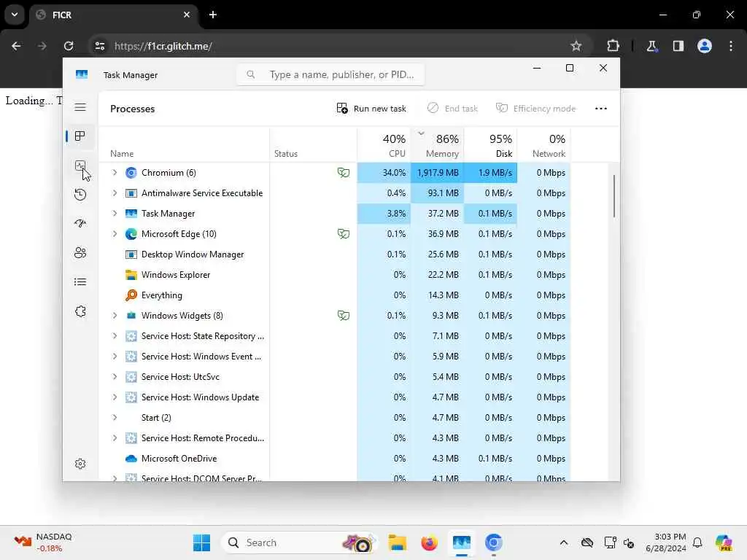Click efficiency leaf icon on Chromium row
This screenshot has height=560, width=747.
click(344, 172)
